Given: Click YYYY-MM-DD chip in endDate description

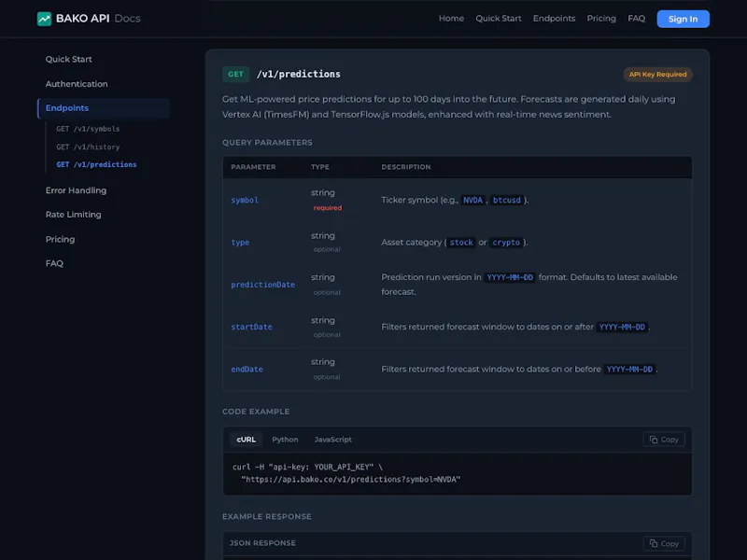Looking at the screenshot, I should tap(629, 370).
